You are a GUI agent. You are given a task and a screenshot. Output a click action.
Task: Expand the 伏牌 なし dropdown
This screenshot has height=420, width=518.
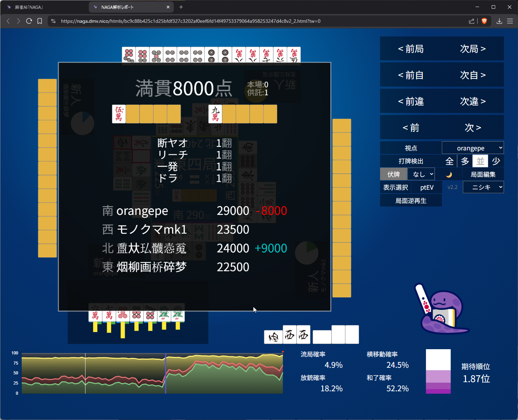[x=421, y=174]
